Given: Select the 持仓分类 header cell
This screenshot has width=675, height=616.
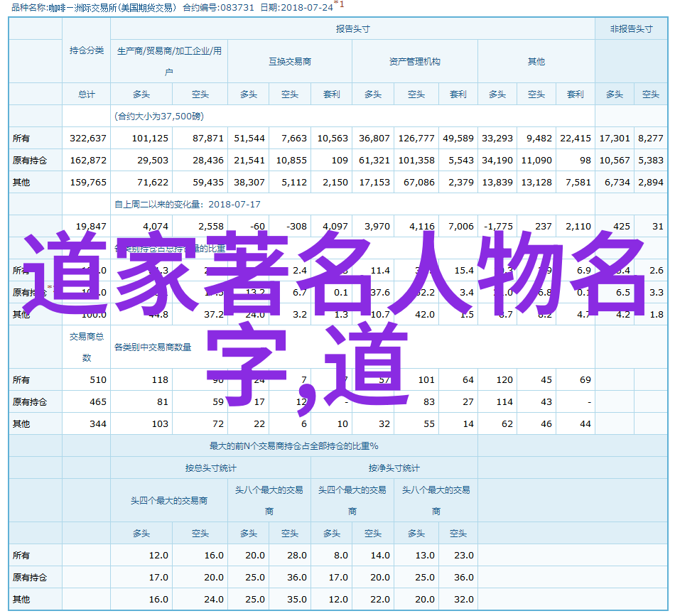Looking at the screenshot, I should [86, 50].
